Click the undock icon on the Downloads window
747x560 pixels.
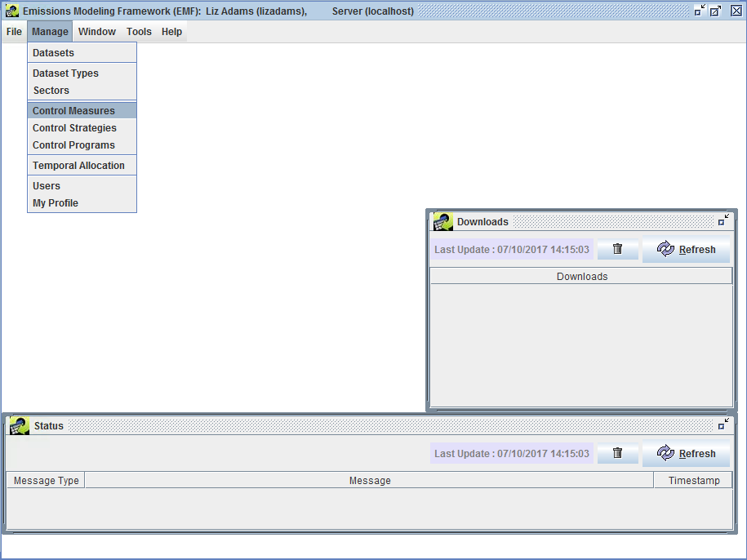click(723, 219)
